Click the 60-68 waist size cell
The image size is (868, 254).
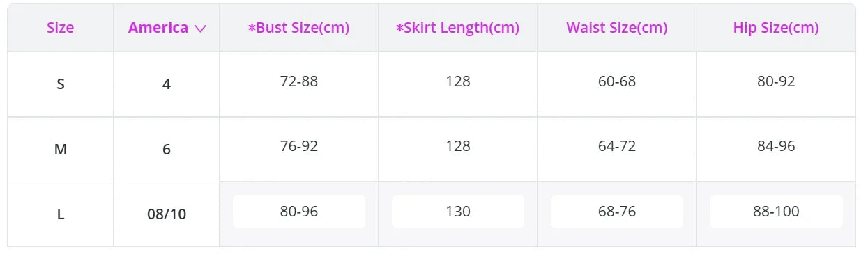617,81
